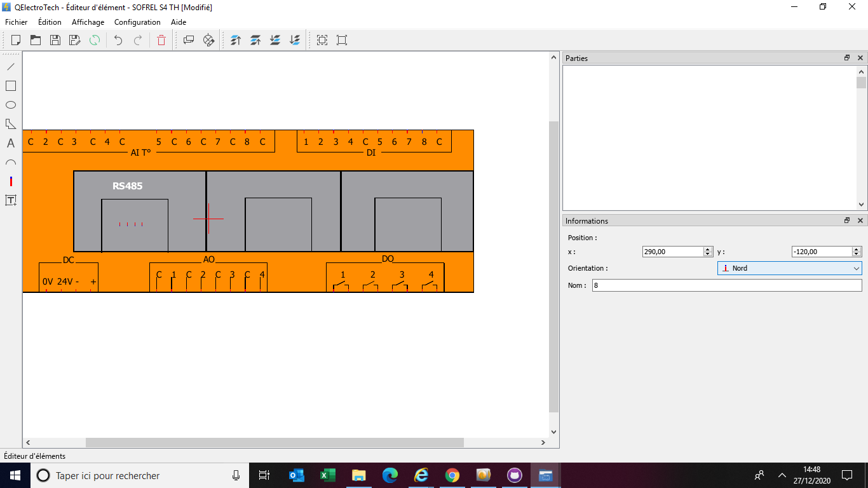Select the dynamic text field tool
This screenshot has width=868, height=488.
[11, 201]
